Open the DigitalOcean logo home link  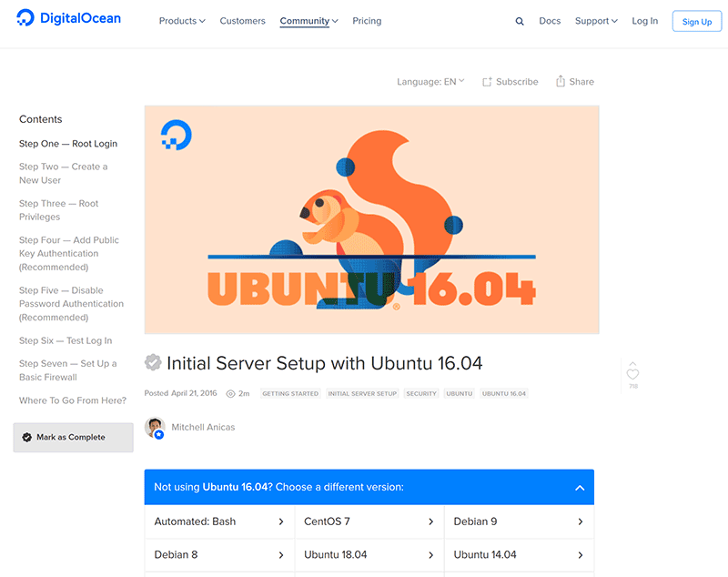[x=69, y=18]
